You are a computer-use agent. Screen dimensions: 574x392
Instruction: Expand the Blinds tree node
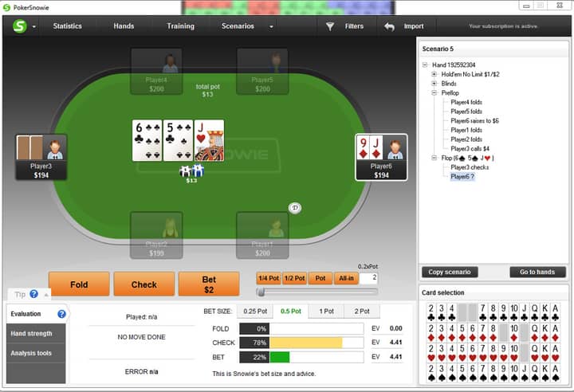[x=434, y=84]
